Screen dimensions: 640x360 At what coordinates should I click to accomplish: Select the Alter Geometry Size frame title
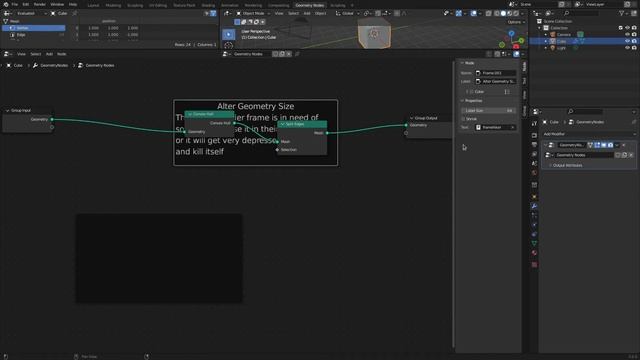pos(256,106)
